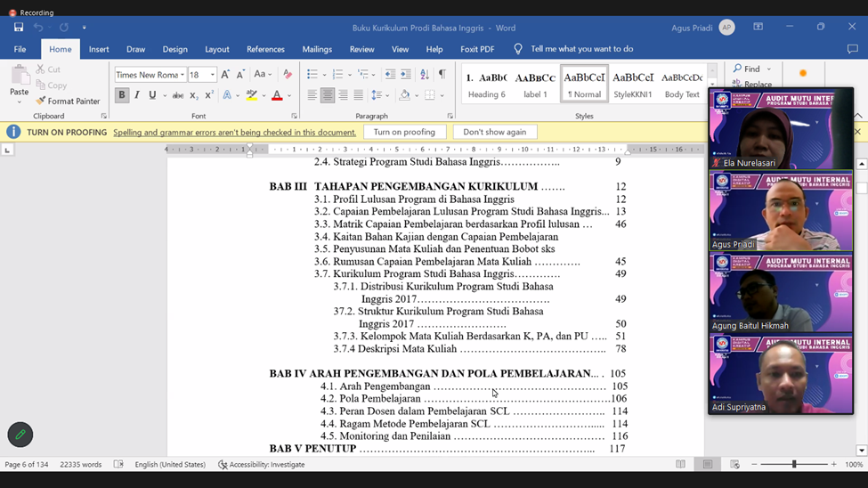Expand the borders dropdown arrow
Screen dimensions: 868x488
(x=442, y=96)
